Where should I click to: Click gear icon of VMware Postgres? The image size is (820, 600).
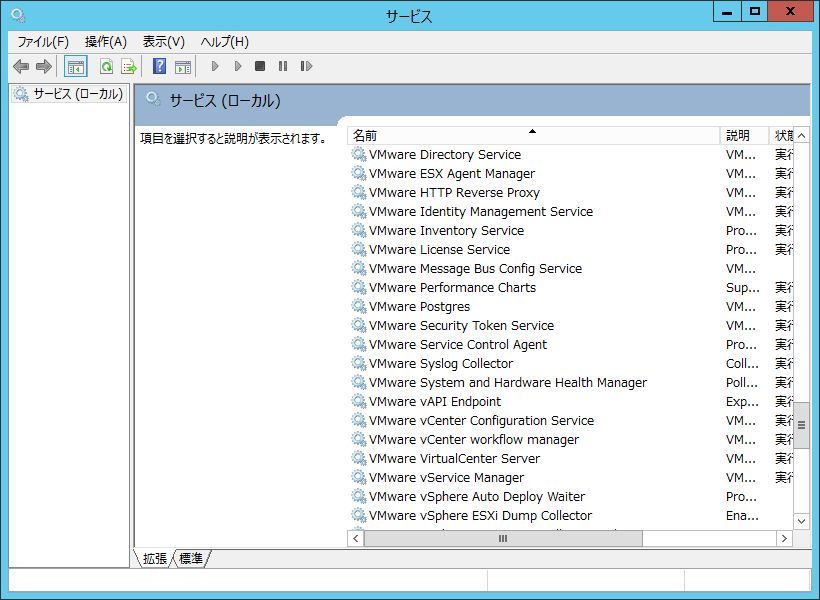(x=359, y=306)
